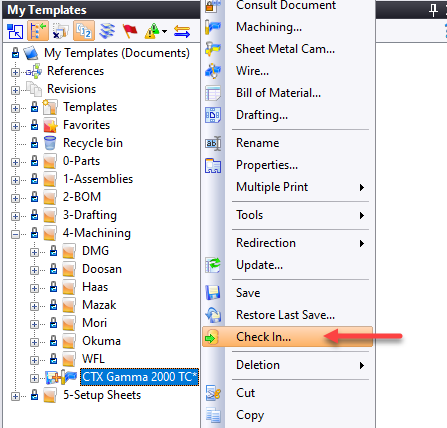
Task: Click the stacked layers toolbar icon
Action: pyautogui.click(x=107, y=31)
